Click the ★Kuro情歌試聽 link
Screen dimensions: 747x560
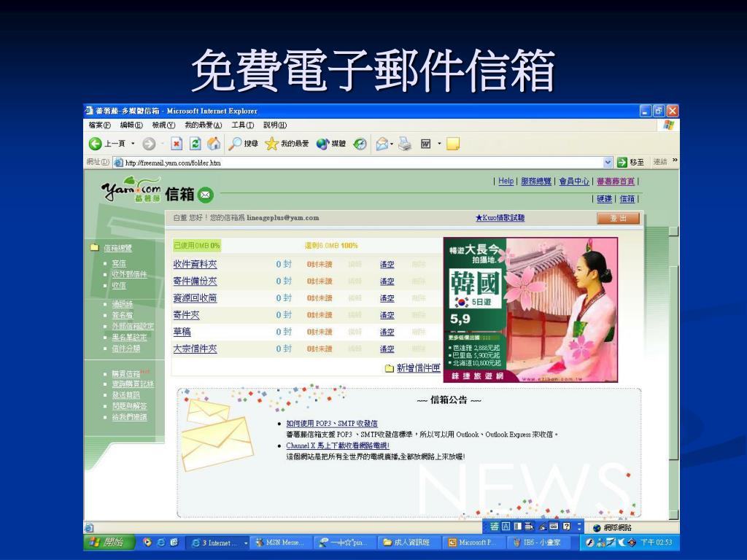(500, 217)
